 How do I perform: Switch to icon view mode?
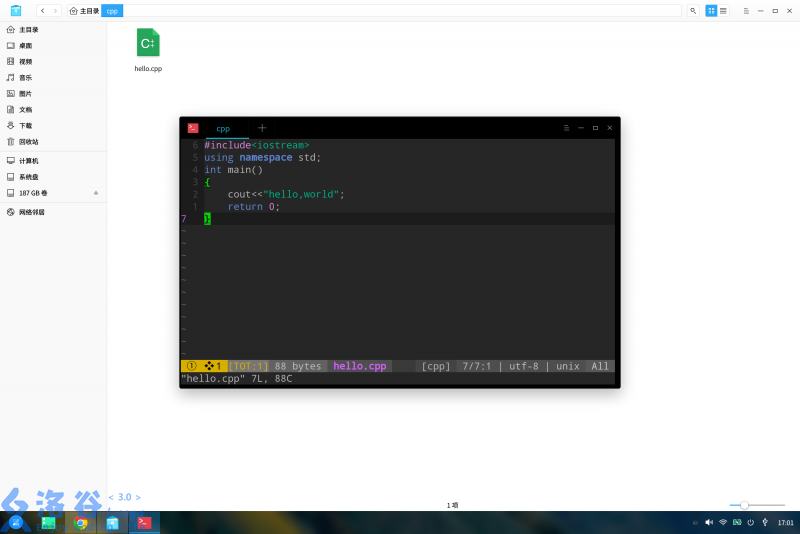[711, 10]
